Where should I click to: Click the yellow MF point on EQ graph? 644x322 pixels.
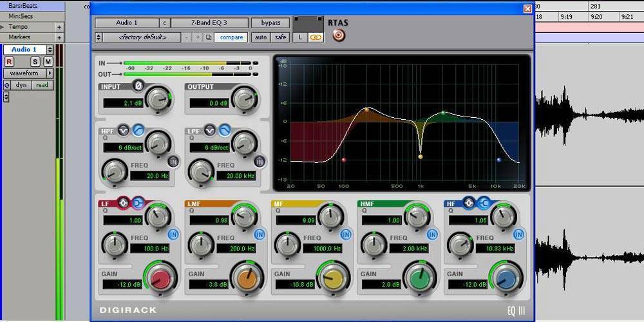point(420,156)
